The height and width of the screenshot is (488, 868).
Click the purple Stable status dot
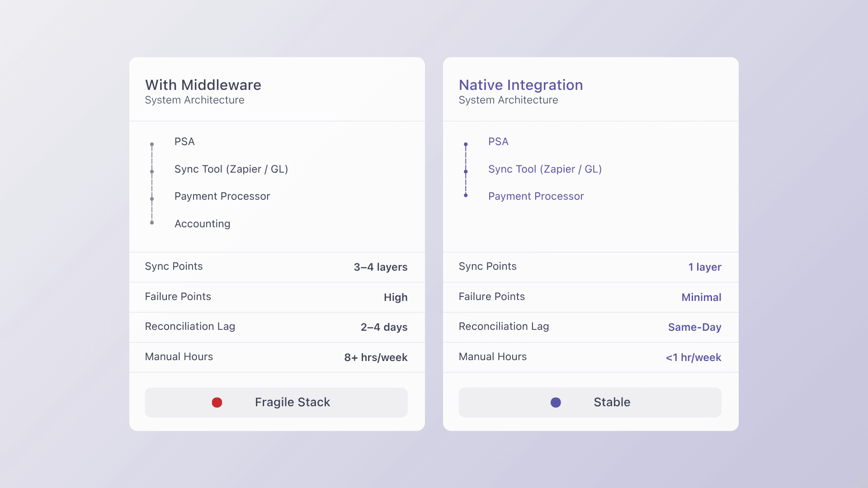pyautogui.click(x=556, y=402)
